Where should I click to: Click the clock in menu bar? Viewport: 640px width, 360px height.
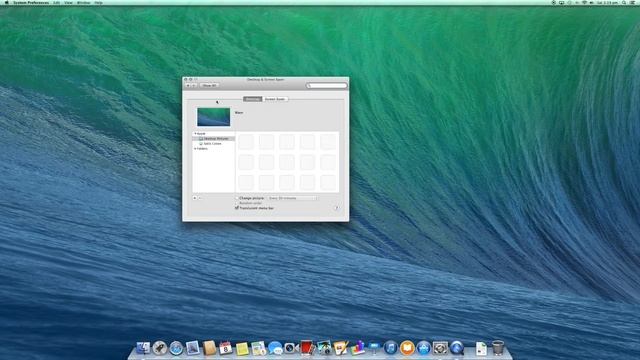tap(607, 2)
